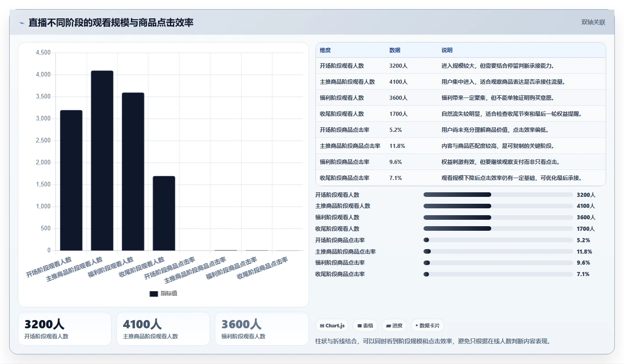Click the 开场阶段观看人数 progress bar
The width and height of the screenshot is (624, 364).
498,195
